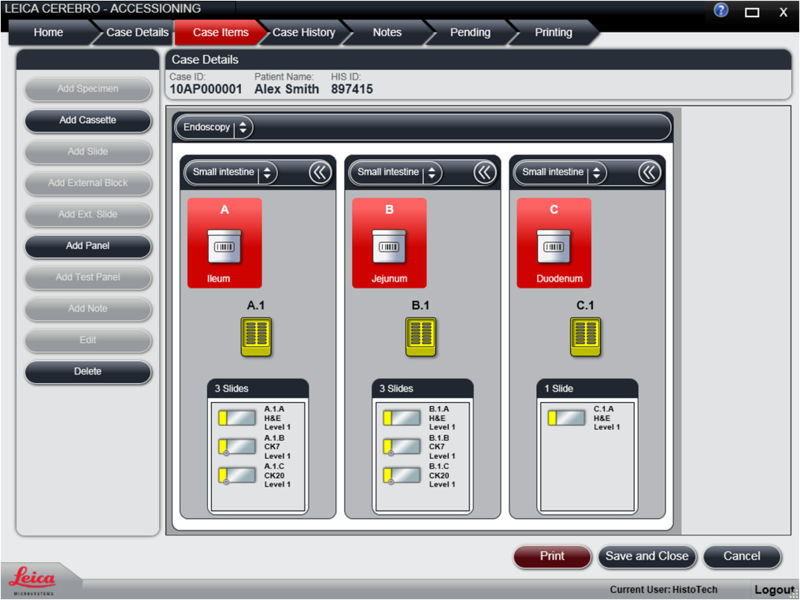The image size is (800, 600).
Task: Click the Add Cassette button
Action: (88, 120)
